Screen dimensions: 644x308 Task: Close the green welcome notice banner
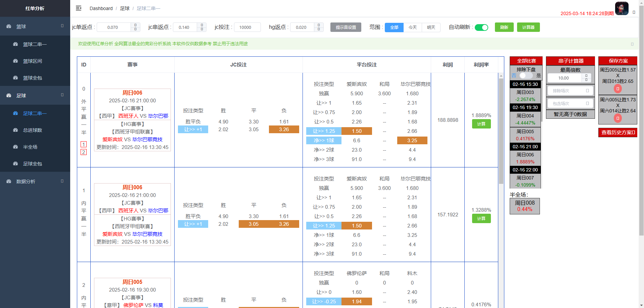pyautogui.click(x=632, y=44)
